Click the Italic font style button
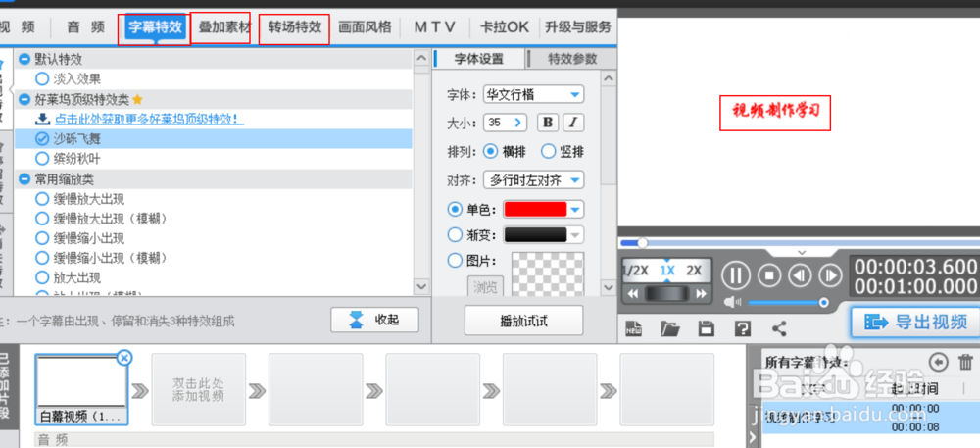This screenshot has height=448, width=980. tap(573, 122)
